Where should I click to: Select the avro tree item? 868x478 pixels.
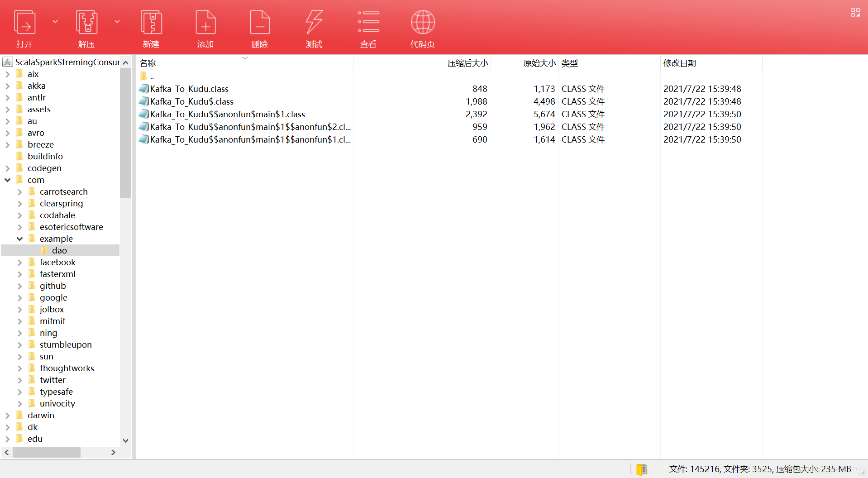tap(36, 133)
